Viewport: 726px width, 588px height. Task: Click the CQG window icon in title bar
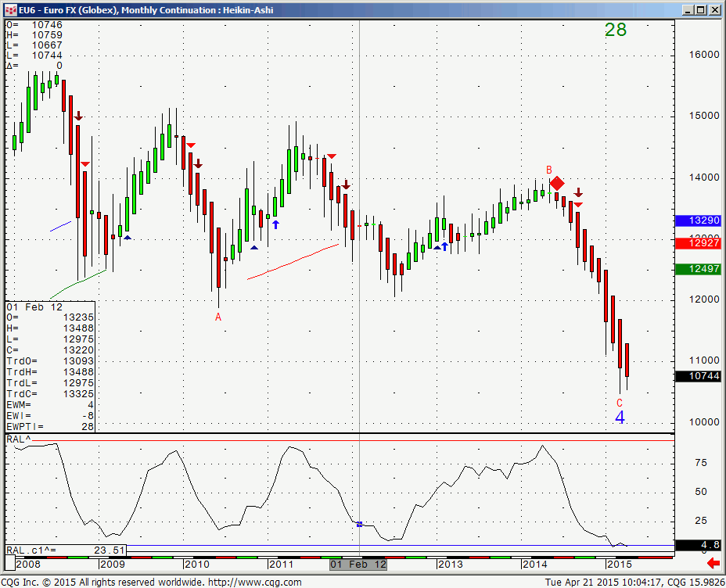click(x=11, y=9)
